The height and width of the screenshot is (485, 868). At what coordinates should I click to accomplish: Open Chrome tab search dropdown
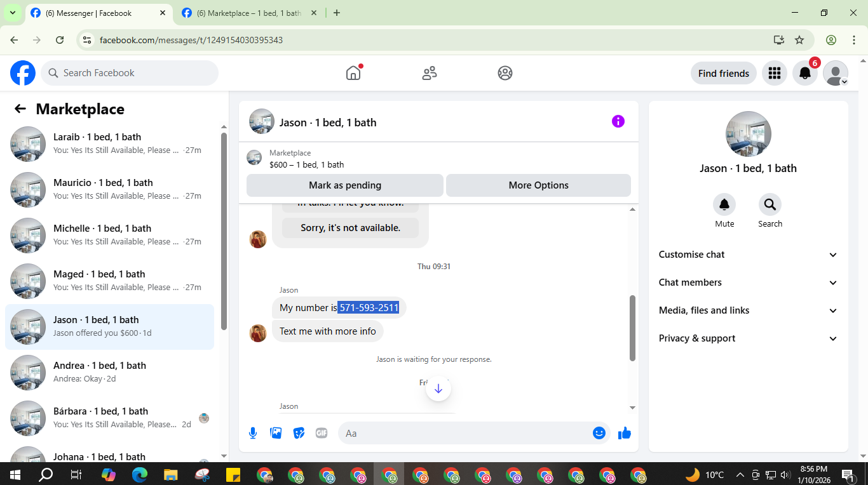12,13
